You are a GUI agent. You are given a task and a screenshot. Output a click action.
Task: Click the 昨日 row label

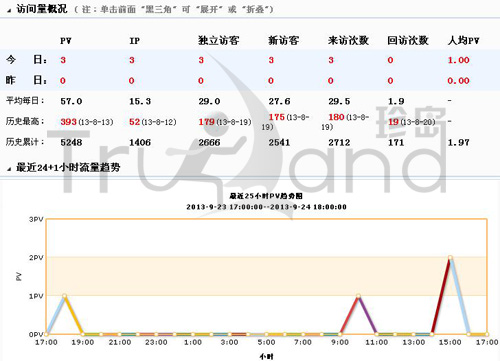(x=26, y=80)
